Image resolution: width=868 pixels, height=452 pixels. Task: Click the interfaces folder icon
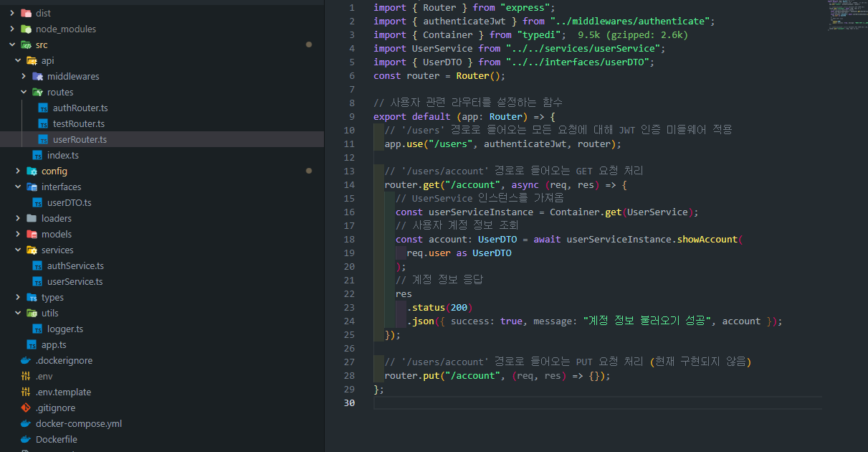pos(32,187)
